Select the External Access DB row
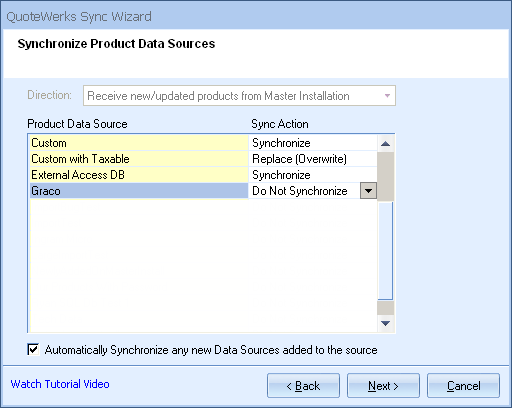Viewport: 512px width, 408px height. [x=139, y=175]
